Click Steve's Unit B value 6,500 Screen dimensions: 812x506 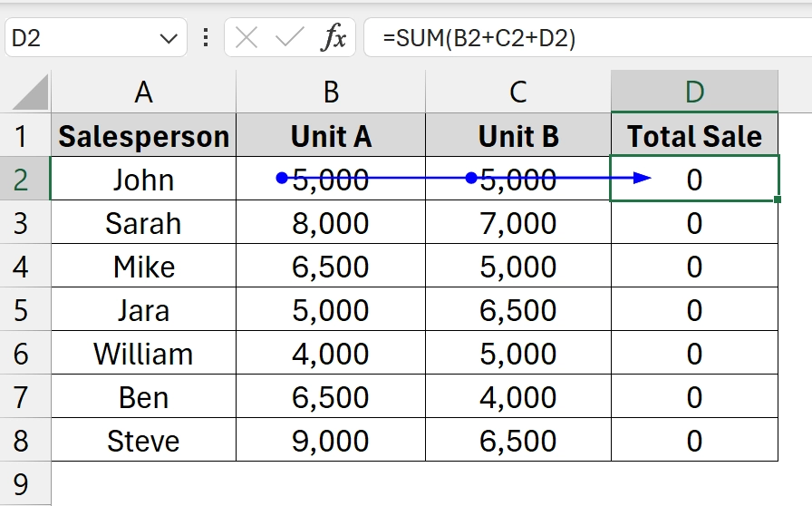click(x=518, y=440)
